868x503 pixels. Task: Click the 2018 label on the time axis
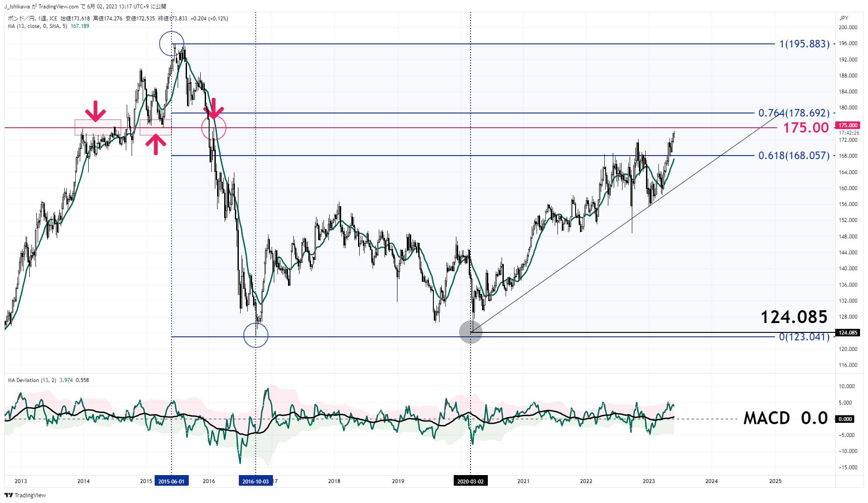(334, 481)
